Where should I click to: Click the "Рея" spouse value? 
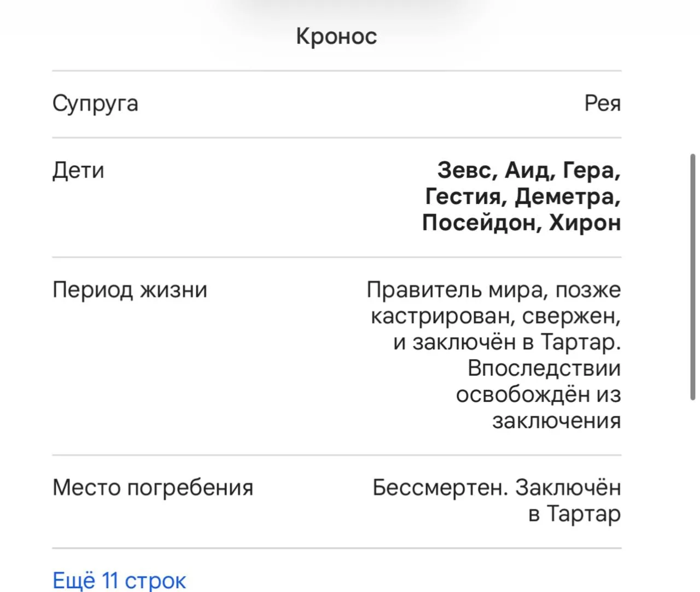(603, 103)
